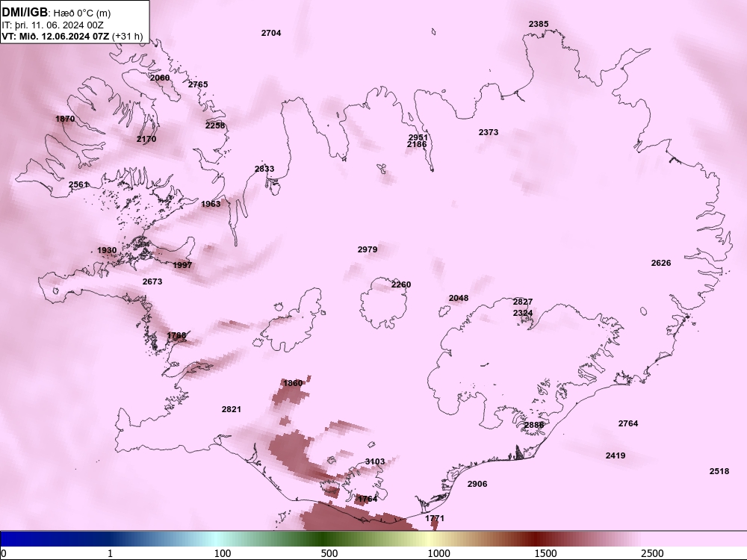Click the 1788 height value
The image size is (747, 560).
coord(176,335)
